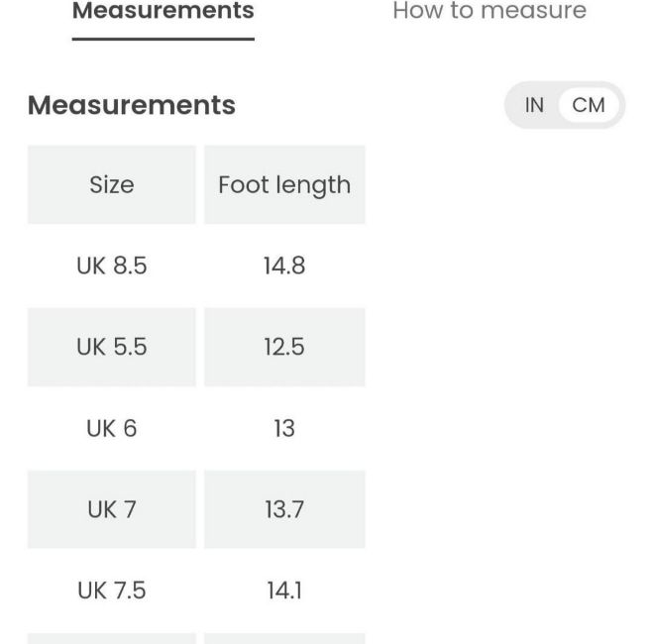Click the partially visible bottom table row

coord(196,638)
